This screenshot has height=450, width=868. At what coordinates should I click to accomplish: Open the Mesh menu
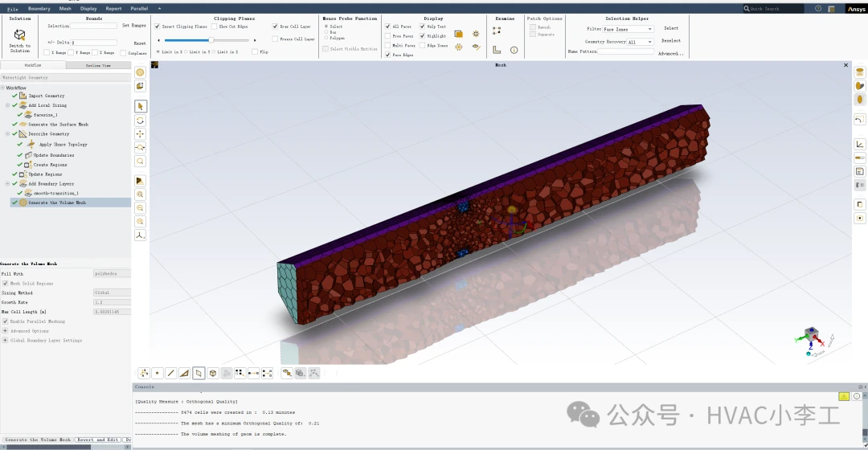(65, 9)
